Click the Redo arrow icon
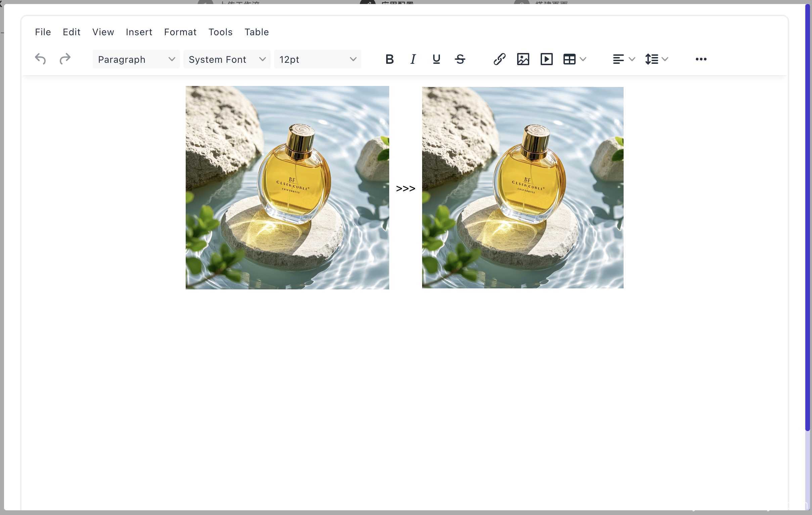 (x=65, y=59)
